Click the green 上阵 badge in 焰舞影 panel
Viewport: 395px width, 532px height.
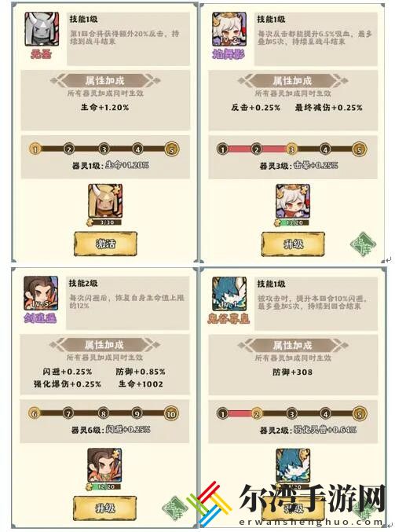(363, 245)
